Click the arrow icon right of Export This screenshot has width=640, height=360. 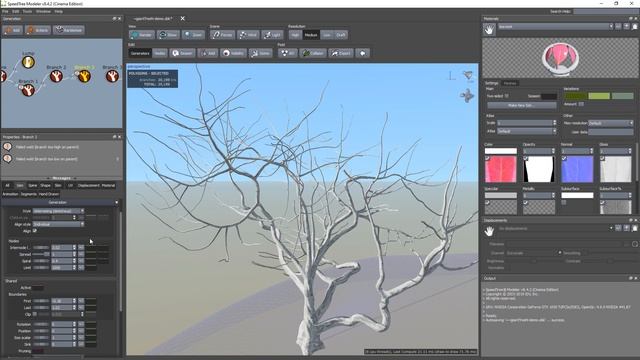(362, 53)
